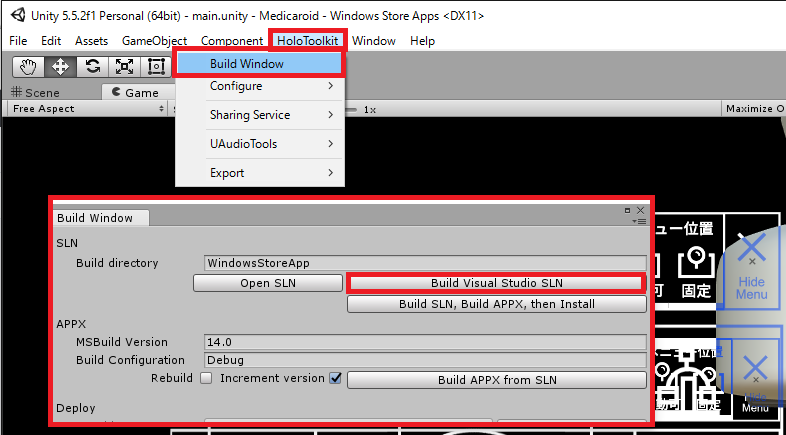Open the Help menu

(x=422, y=41)
